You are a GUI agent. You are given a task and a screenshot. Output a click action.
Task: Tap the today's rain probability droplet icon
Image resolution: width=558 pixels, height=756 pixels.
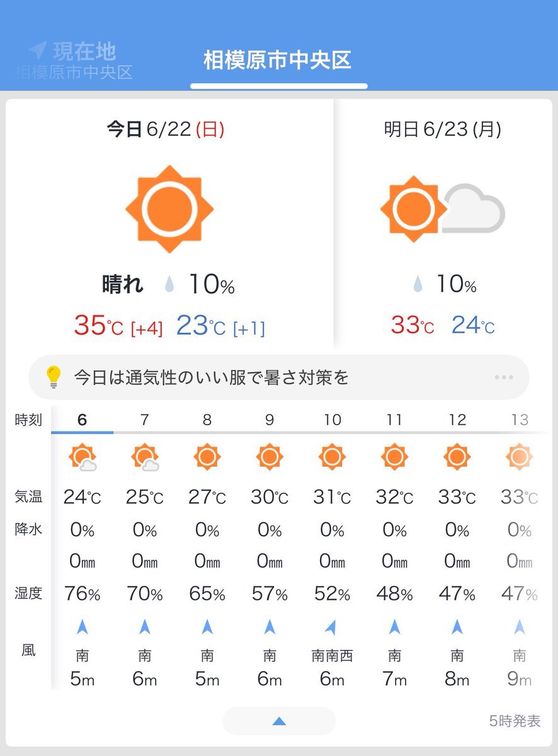[169, 286]
